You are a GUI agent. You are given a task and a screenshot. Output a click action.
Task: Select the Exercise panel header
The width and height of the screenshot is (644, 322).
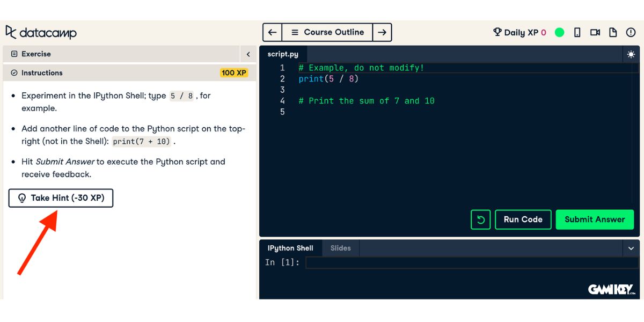pyautogui.click(x=121, y=54)
